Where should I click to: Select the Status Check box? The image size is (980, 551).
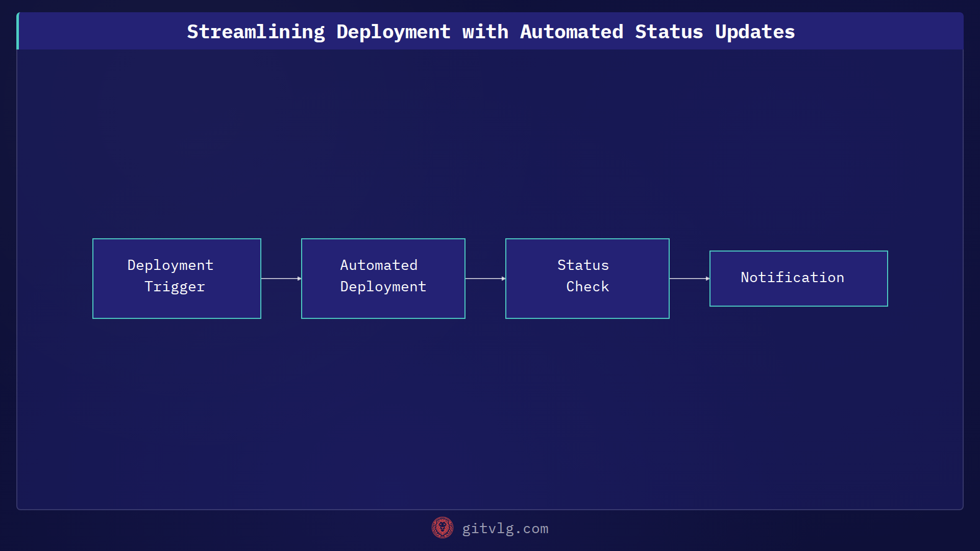click(587, 279)
